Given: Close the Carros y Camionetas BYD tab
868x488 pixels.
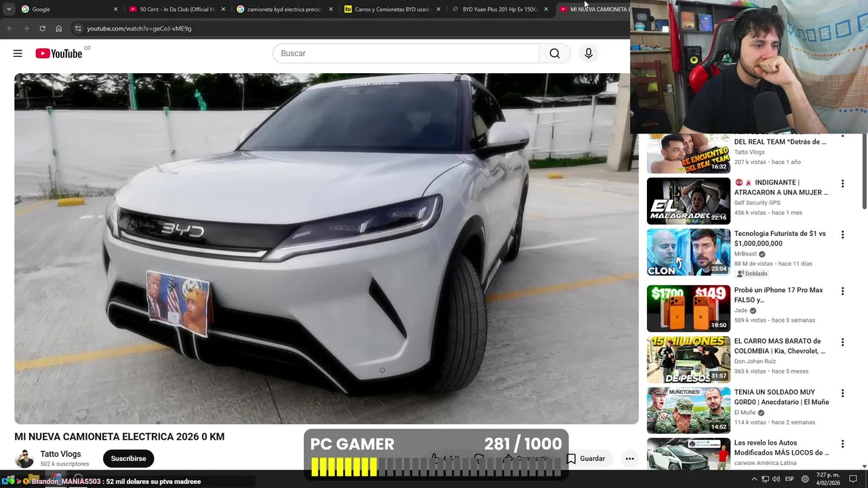Looking at the screenshot, I should tap(438, 9).
